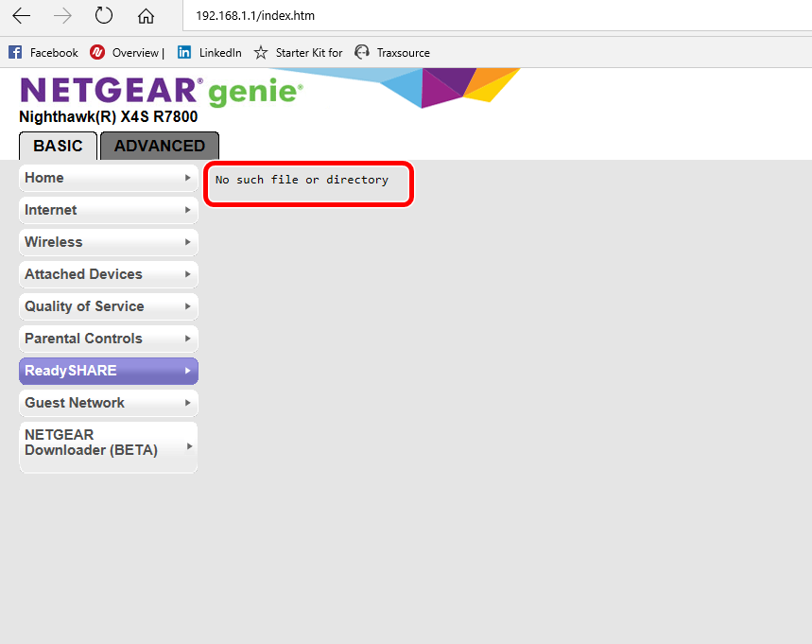The height and width of the screenshot is (644, 812).
Task: Click the arrow on the ReadySHARE row
Action: pos(188,371)
